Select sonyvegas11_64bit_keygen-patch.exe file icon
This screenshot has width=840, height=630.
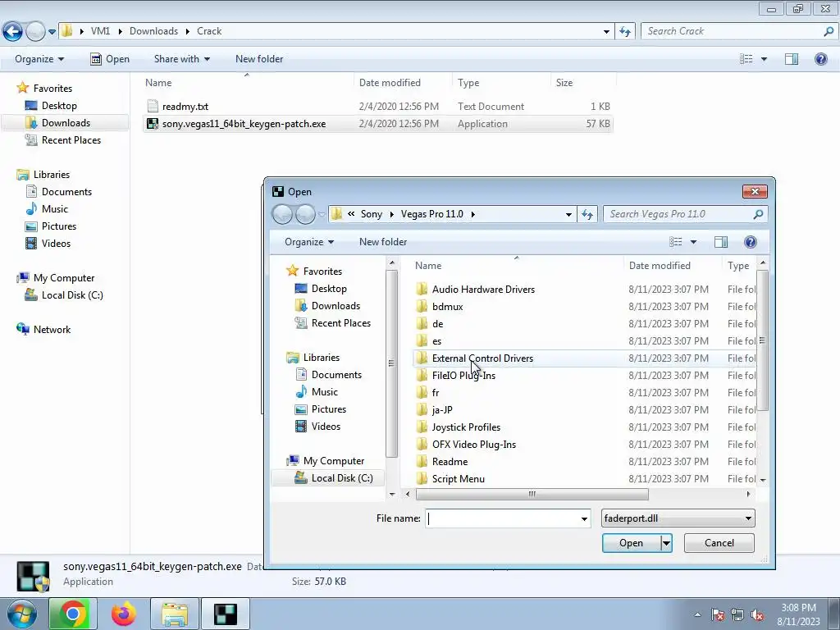point(153,124)
